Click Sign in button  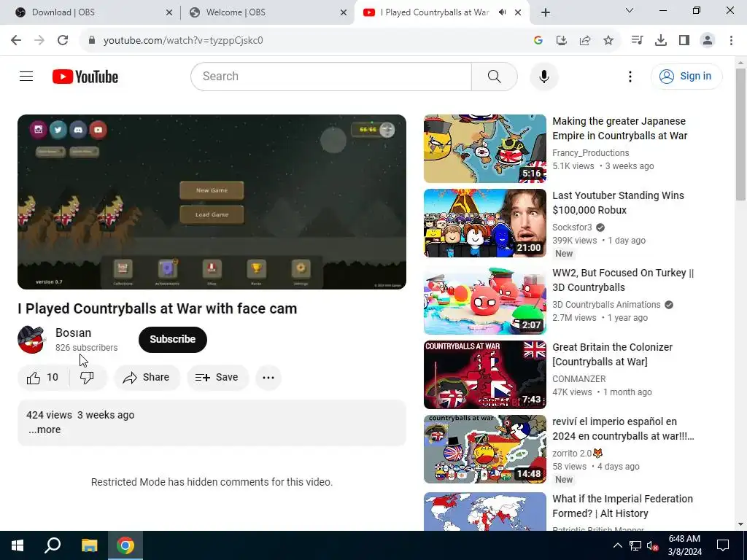[x=686, y=76]
